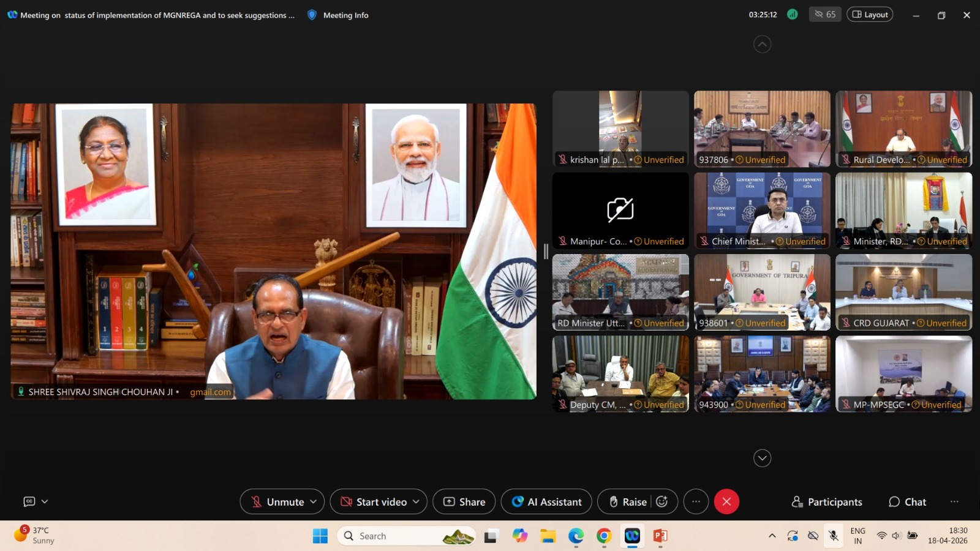Screen dimensions: 980x551
Task: Click the Share screen button
Action: pyautogui.click(x=464, y=501)
